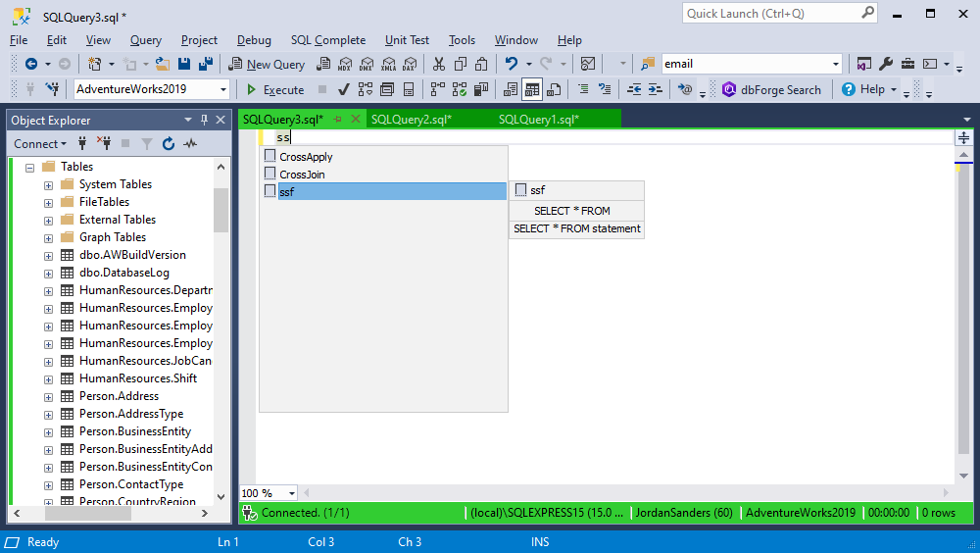The height and width of the screenshot is (553, 980).
Task: Expand the HumanResources.Shift table node
Action: tap(48, 379)
